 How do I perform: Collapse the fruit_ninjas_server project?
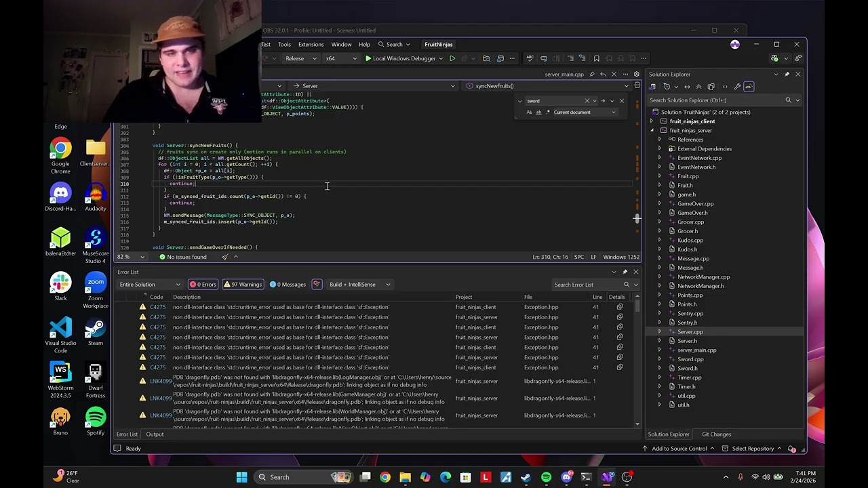[x=652, y=130]
